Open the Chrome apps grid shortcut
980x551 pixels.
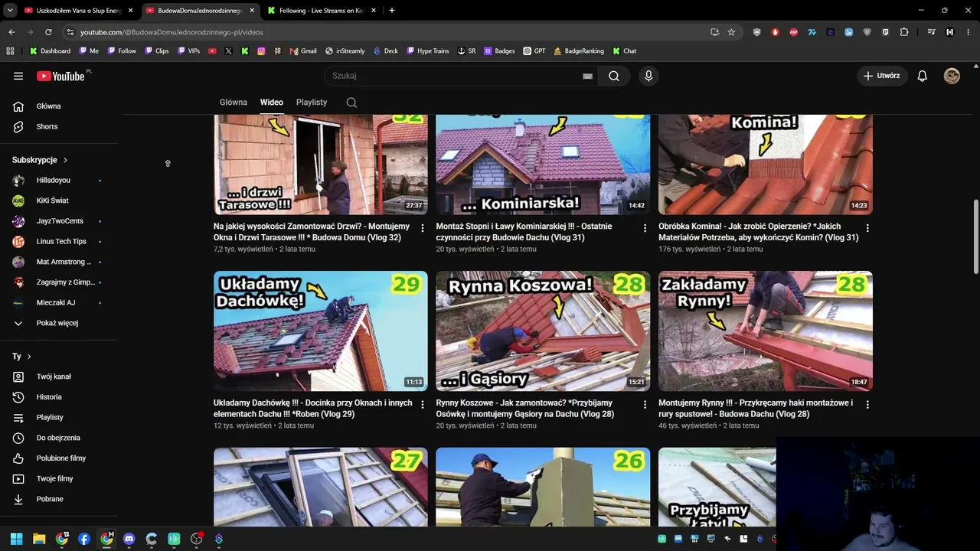[x=10, y=51]
